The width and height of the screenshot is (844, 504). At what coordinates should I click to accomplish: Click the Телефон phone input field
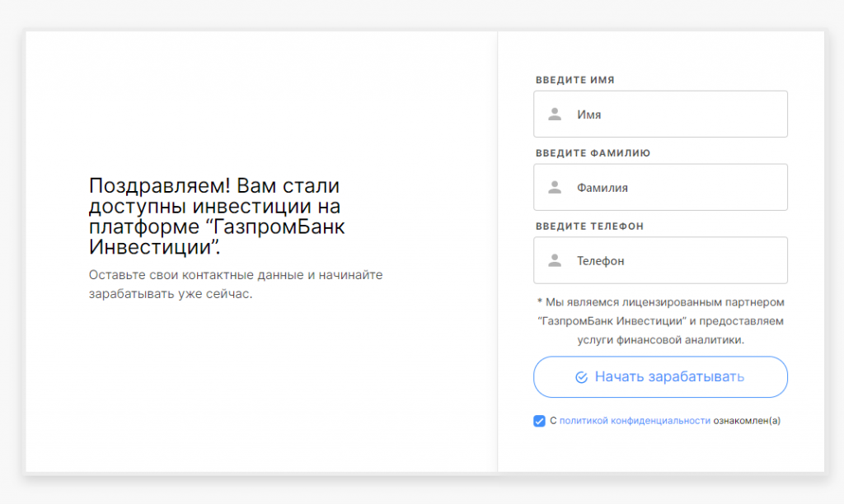point(660,260)
